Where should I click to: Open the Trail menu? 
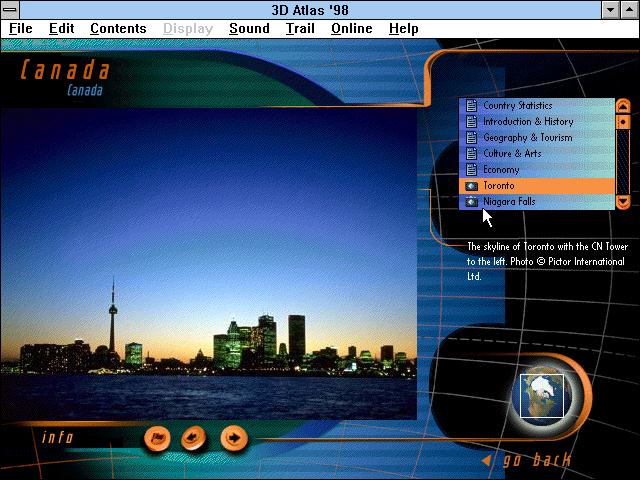pos(300,29)
